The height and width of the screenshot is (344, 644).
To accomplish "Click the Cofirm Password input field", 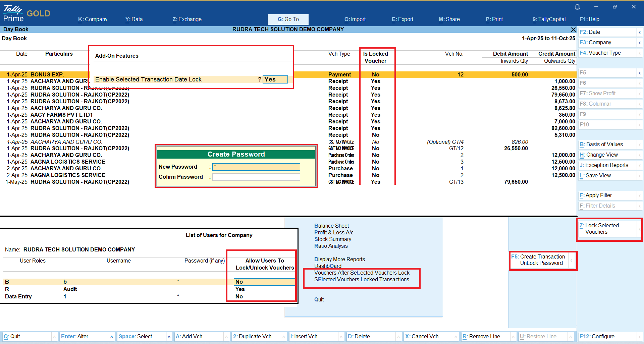I will click(256, 177).
